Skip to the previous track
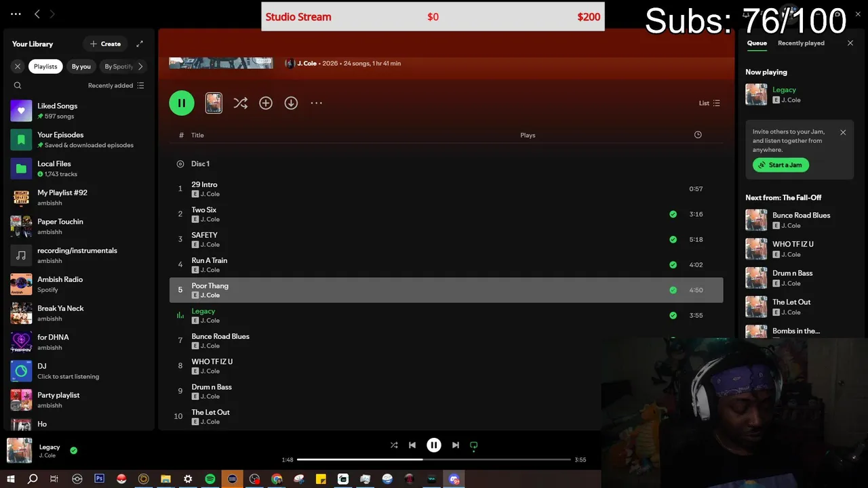The image size is (868, 488). [x=412, y=445]
